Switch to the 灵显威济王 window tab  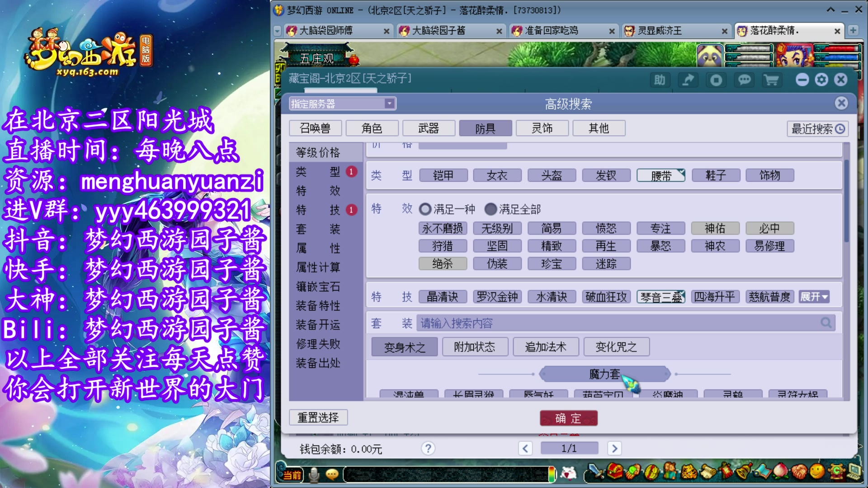(x=676, y=31)
